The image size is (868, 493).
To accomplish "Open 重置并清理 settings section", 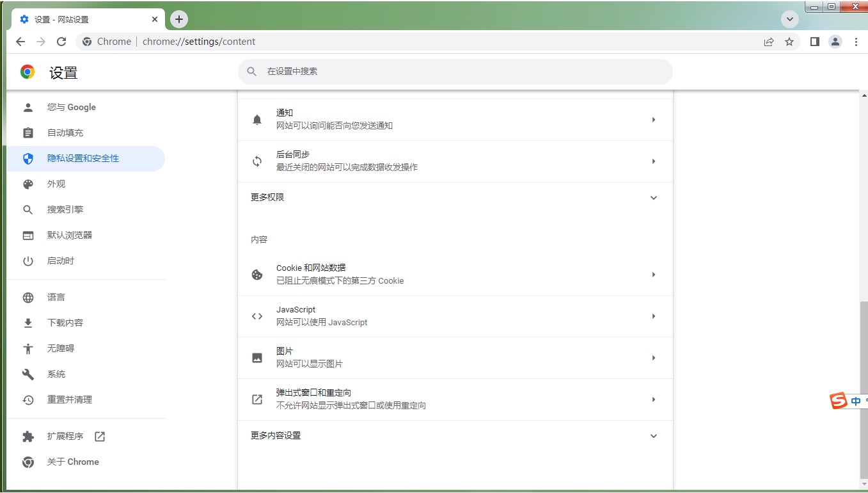I will coord(86,400).
